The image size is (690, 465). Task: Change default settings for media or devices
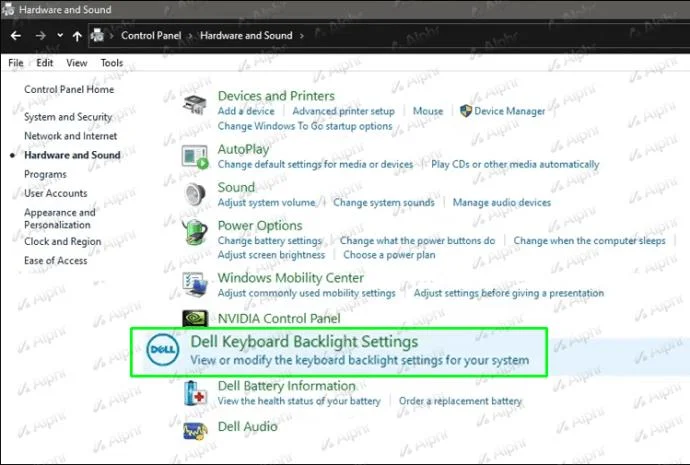coord(315,165)
